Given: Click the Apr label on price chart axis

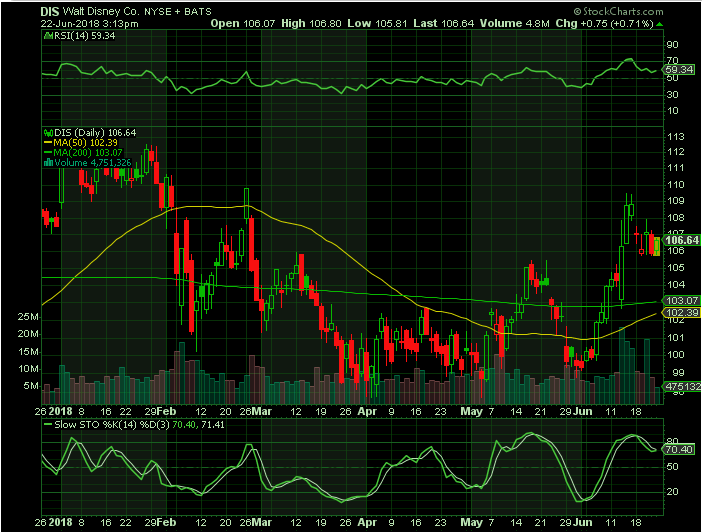Looking at the screenshot, I should [367, 411].
